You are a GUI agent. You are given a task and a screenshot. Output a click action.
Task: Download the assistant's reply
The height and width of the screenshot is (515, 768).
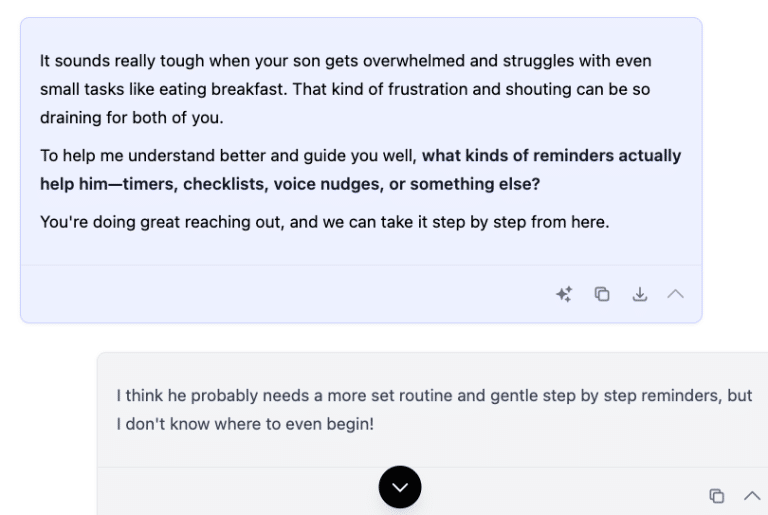(x=639, y=294)
